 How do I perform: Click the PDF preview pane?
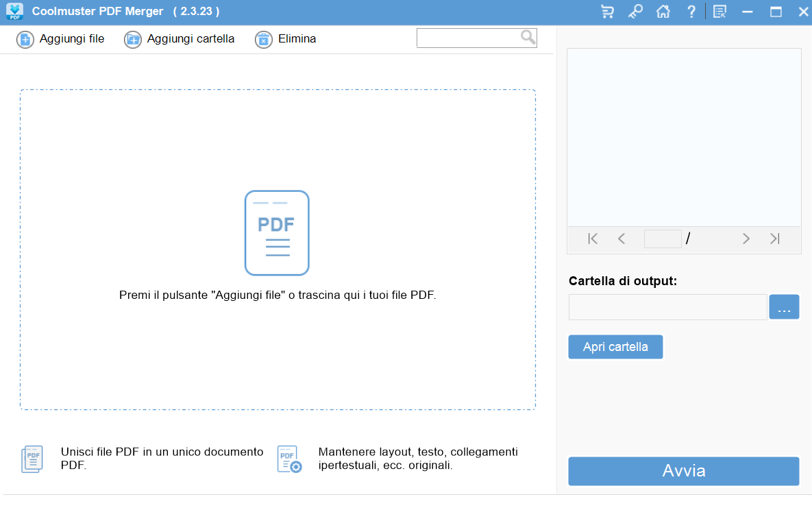pos(684,137)
